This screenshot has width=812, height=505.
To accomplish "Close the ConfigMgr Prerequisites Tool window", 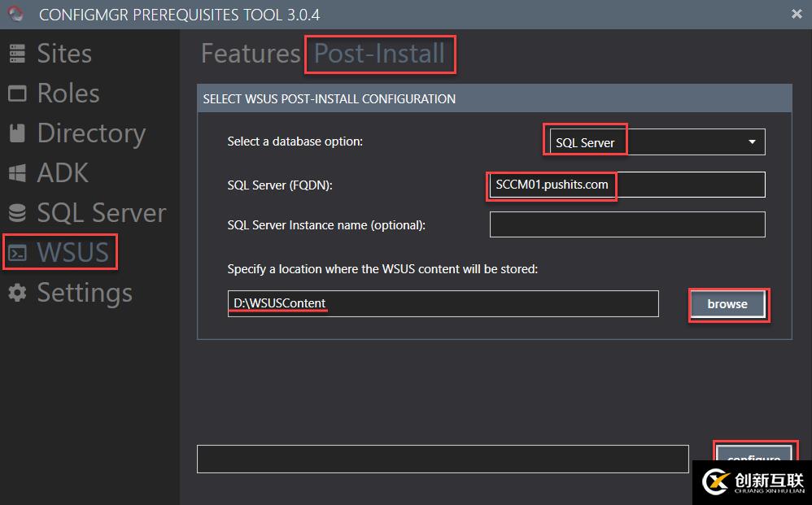I will click(797, 14).
